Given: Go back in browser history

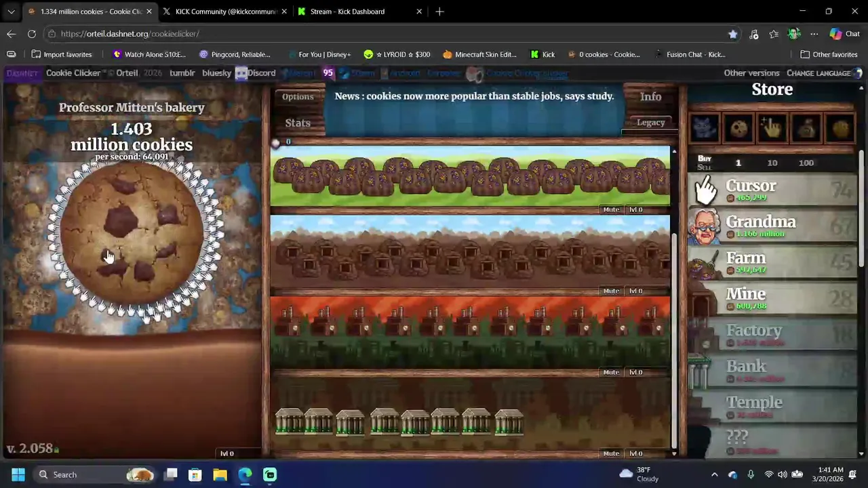Looking at the screenshot, I should pos(12,34).
